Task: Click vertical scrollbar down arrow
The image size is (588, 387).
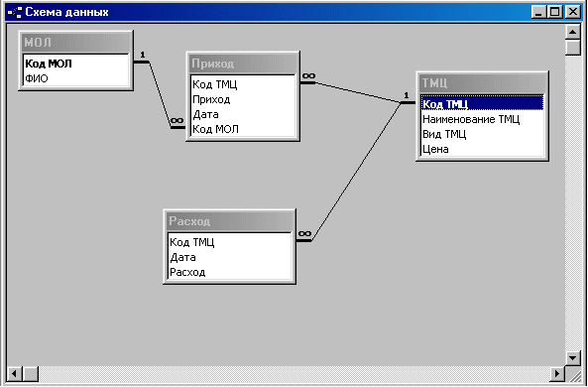Action: 572,358
